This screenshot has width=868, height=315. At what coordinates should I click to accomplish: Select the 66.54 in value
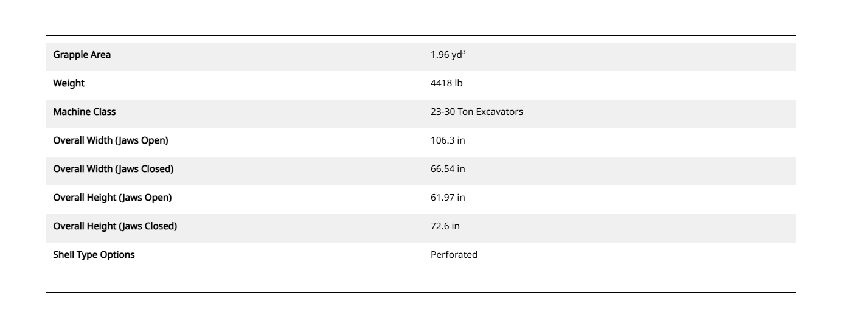pos(448,169)
